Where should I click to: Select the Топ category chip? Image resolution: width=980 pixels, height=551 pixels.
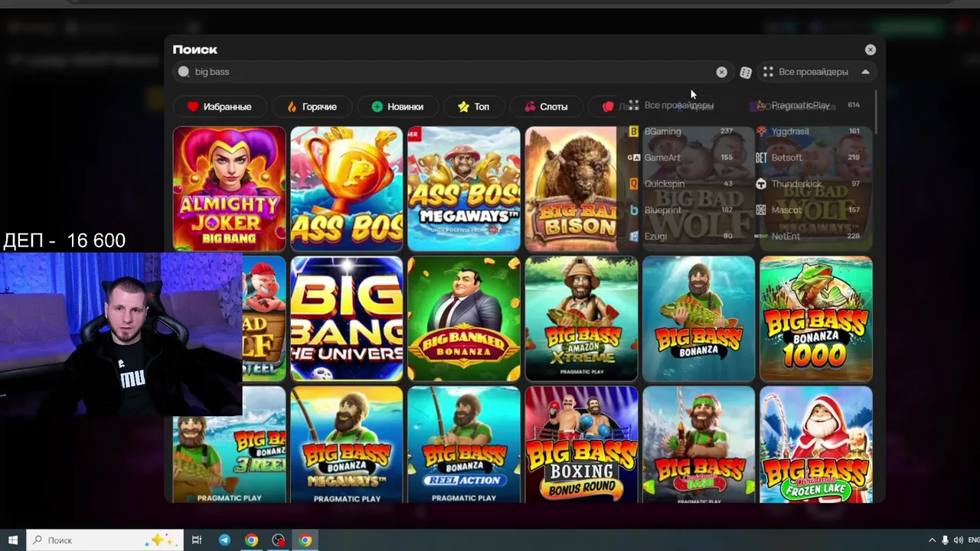pos(473,106)
